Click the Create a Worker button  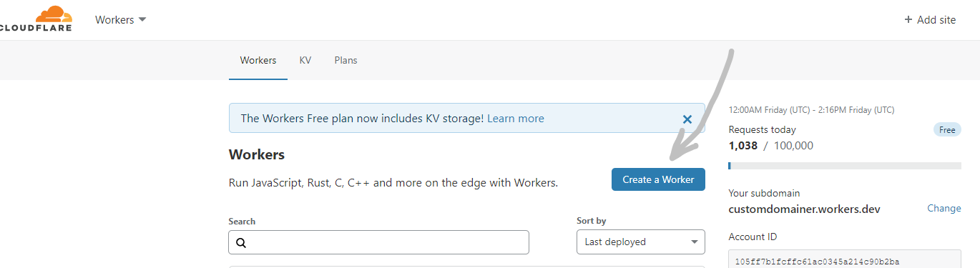tap(658, 179)
